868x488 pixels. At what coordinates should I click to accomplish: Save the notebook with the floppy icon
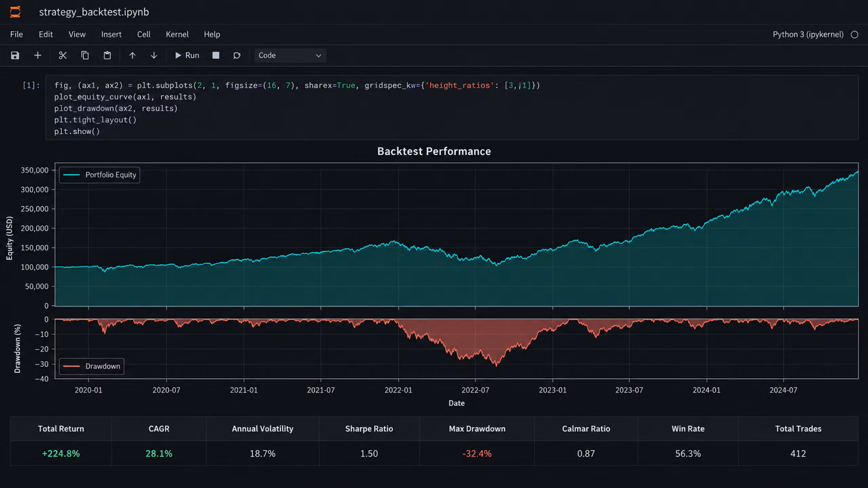click(x=15, y=55)
